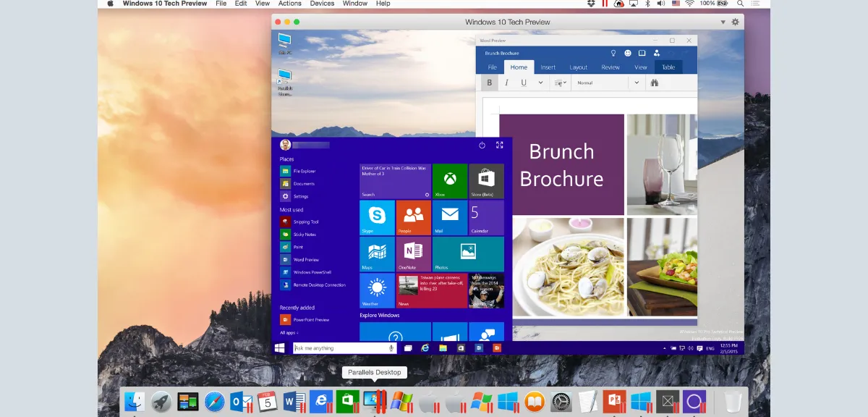Toggle Bold formatting in Word
Image resolution: width=868 pixels, height=417 pixels.
pos(490,83)
